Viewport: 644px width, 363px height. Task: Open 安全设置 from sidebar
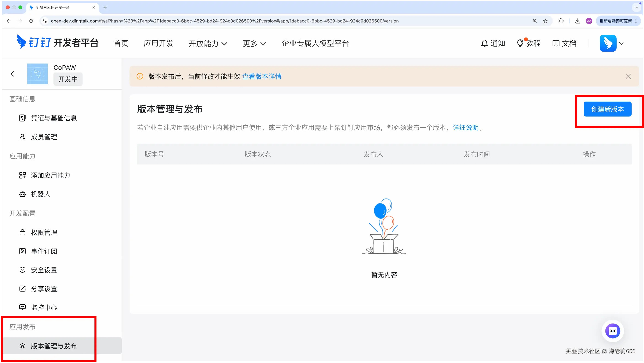click(x=44, y=270)
